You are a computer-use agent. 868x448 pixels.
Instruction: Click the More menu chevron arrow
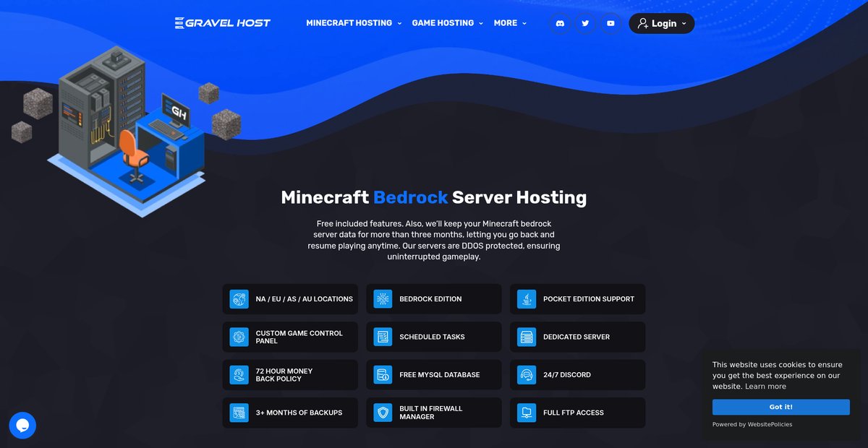[x=524, y=23]
